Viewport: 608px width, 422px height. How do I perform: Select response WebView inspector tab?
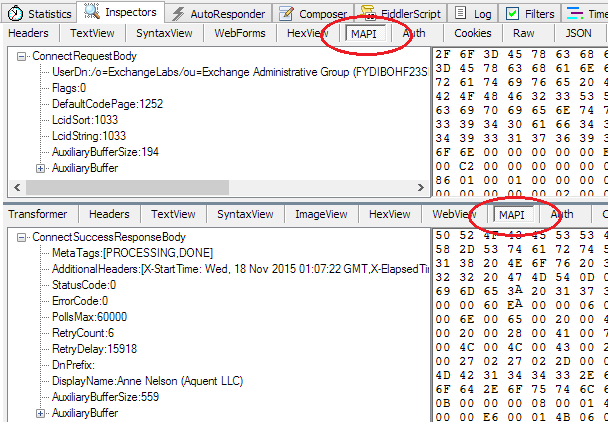[454, 214]
